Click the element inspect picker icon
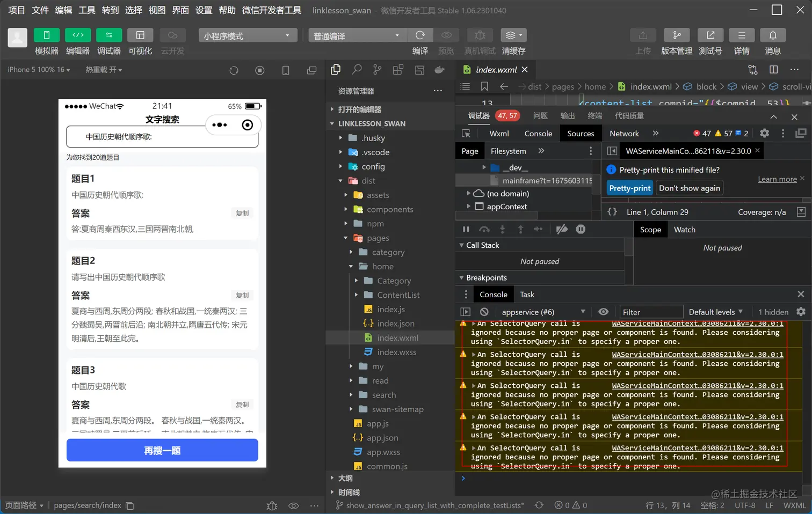 tap(466, 133)
